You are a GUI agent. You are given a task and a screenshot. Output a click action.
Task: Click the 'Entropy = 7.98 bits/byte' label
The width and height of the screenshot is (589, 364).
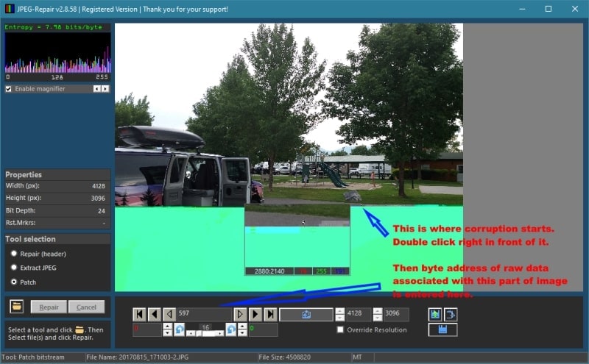[x=53, y=27]
